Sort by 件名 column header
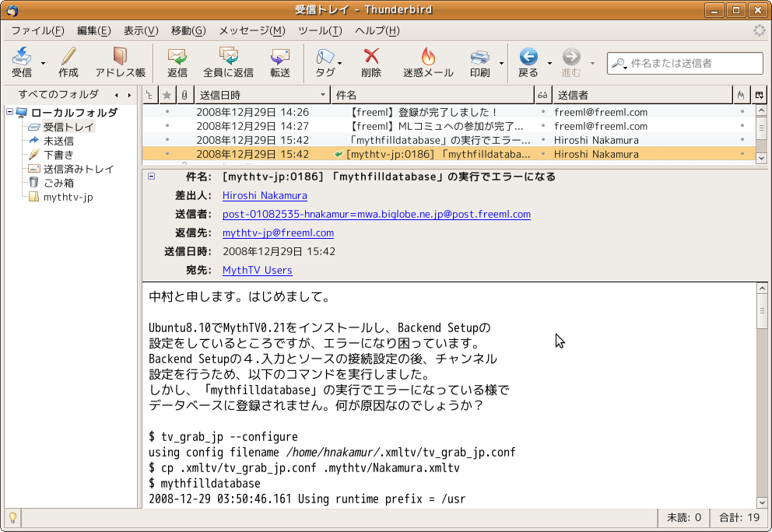 tap(433, 95)
